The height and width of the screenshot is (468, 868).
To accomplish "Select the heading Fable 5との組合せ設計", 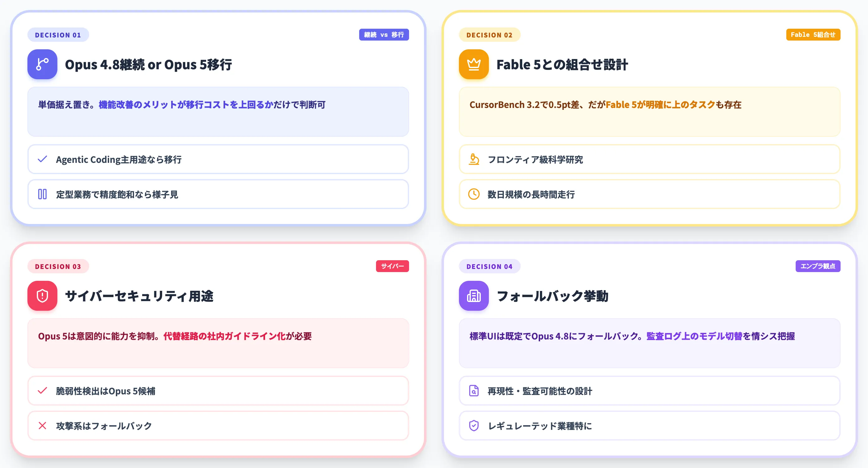I will point(562,64).
